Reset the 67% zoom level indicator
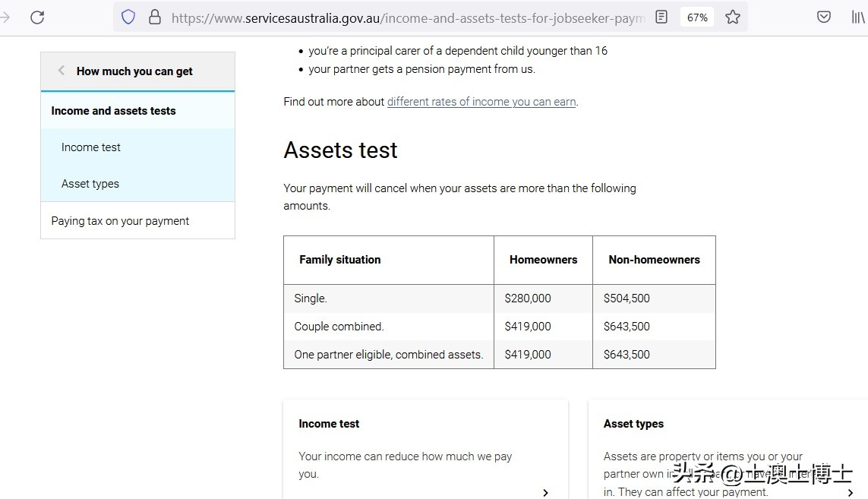This screenshot has width=868, height=499. coord(697,17)
